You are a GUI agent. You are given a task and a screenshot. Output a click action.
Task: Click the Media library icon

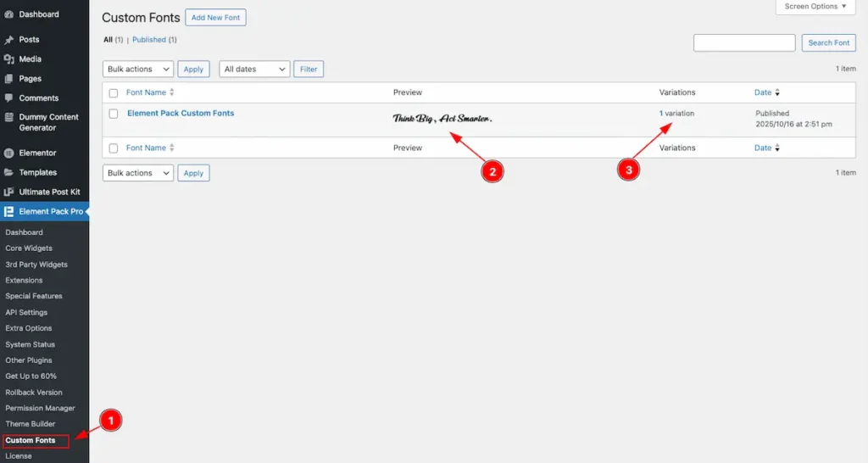tap(9, 59)
